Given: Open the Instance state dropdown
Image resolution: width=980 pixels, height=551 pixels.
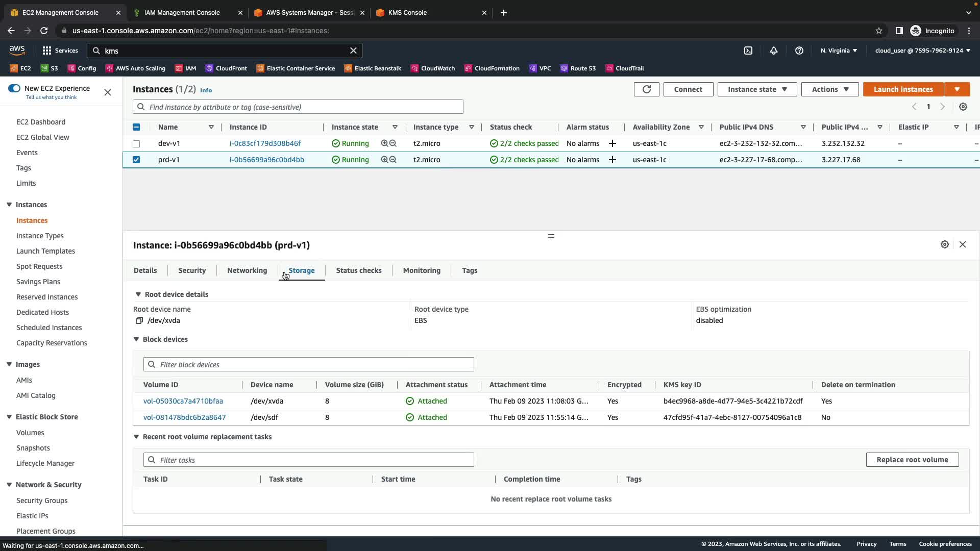Looking at the screenshot, I should (x=757, y=89).
